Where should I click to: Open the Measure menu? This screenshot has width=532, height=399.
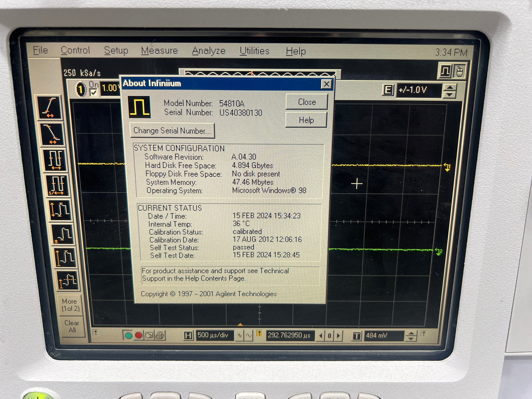point(159,51)
